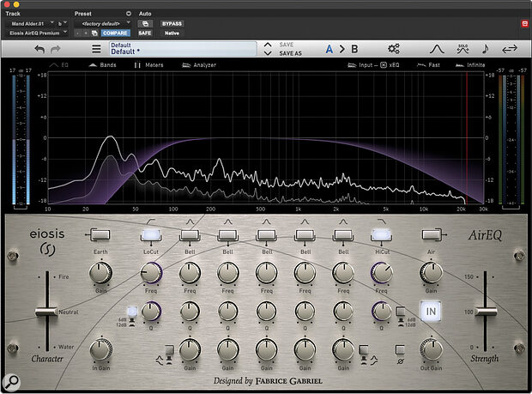Click the SAFE button
The height and width of the screenshot is (394, 532).
pyautogui.click(x=144, y=33)
